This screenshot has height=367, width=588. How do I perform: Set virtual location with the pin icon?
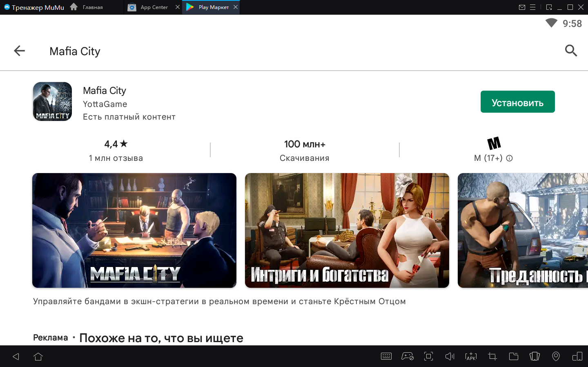coord(556,356)
